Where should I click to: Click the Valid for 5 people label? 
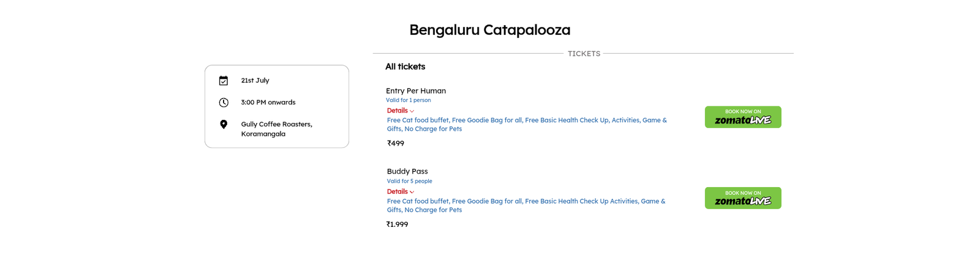[x=410, y=181]
